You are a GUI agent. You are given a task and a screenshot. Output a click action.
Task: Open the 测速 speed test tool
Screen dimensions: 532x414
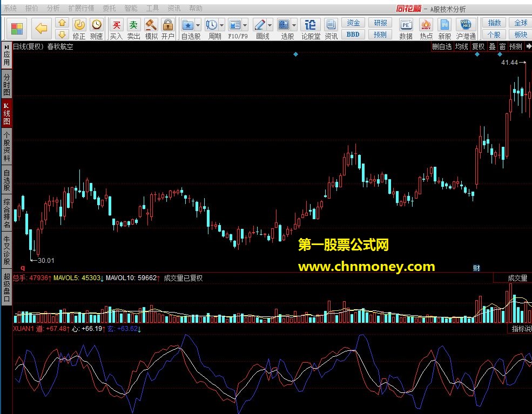click(97, 29)
